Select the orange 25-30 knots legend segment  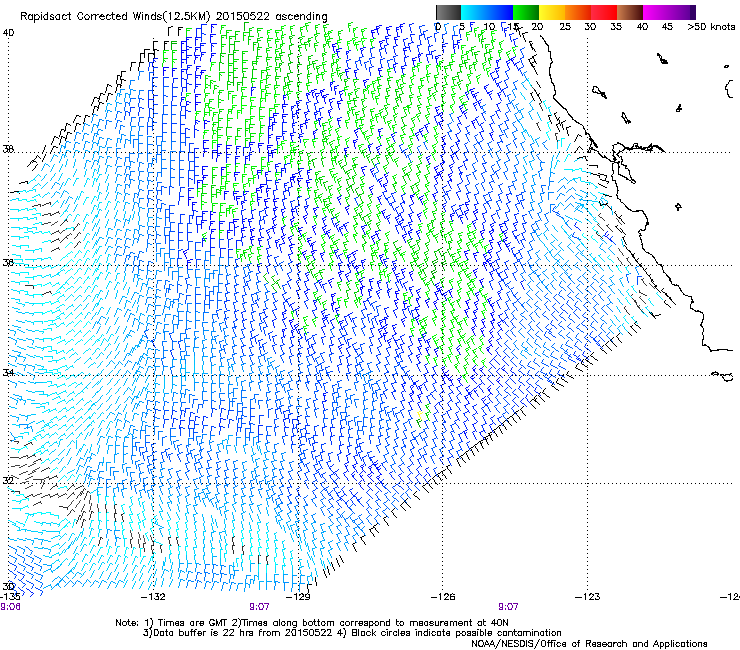[578, 12]
